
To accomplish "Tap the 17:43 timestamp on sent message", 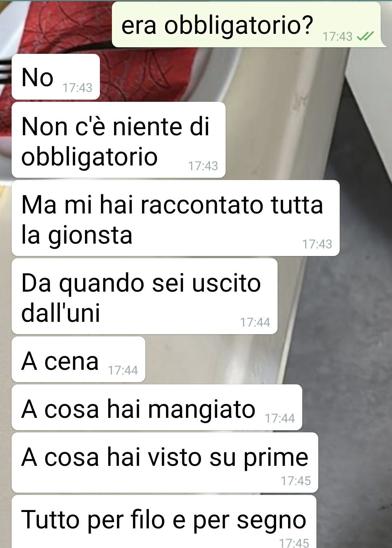I will point(338,36).
